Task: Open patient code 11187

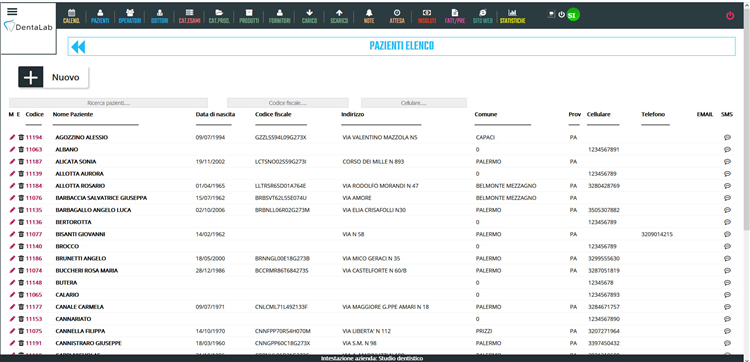Action: 33,162
